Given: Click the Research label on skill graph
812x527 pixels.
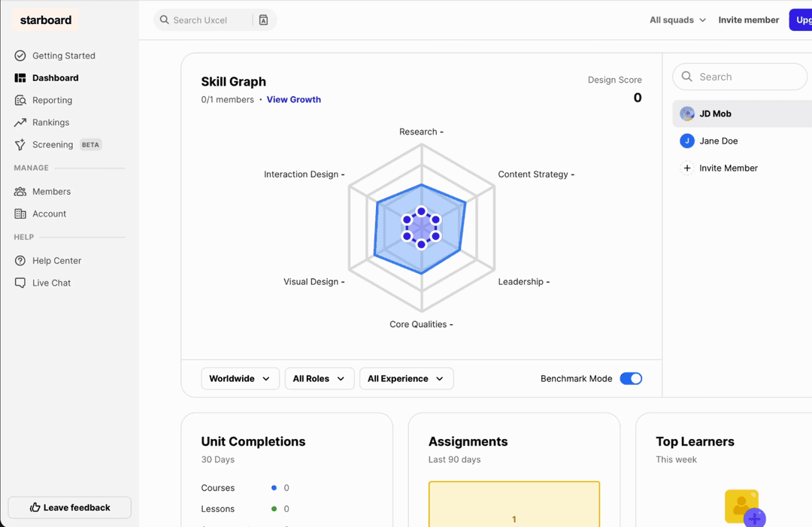Looking at the screenshot, I should pos(421,132).
